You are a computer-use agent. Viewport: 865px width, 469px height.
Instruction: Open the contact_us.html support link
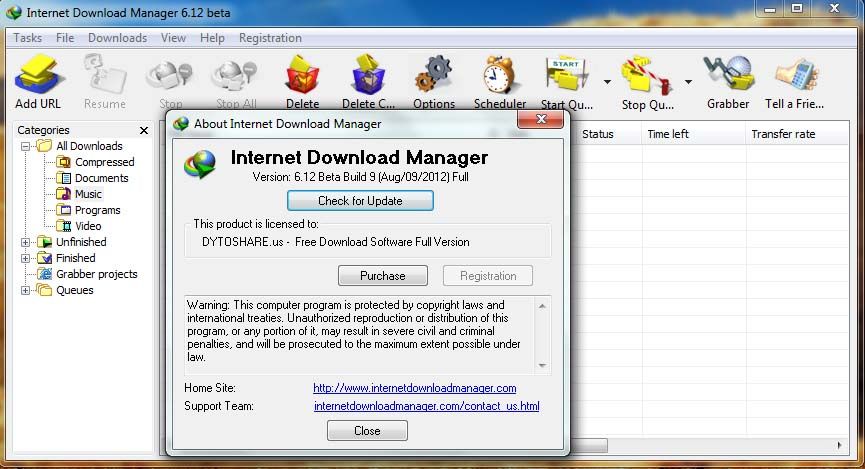tap(426, 406)
